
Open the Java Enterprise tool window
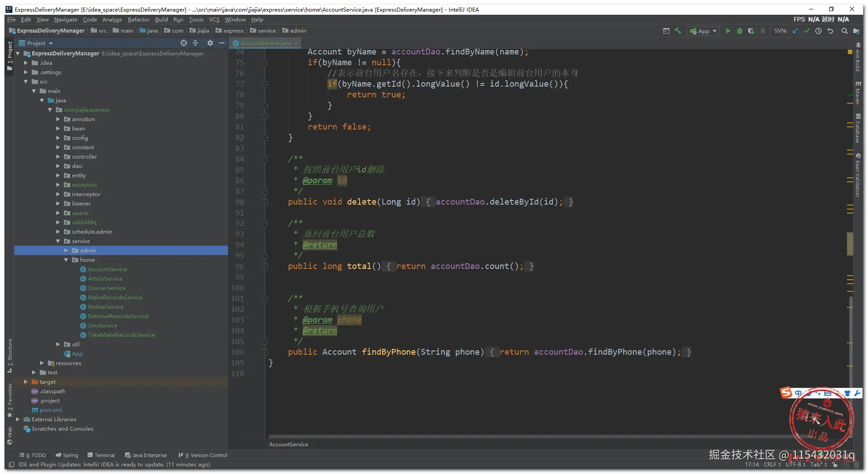pyautogui.click(x=146, y=455)
